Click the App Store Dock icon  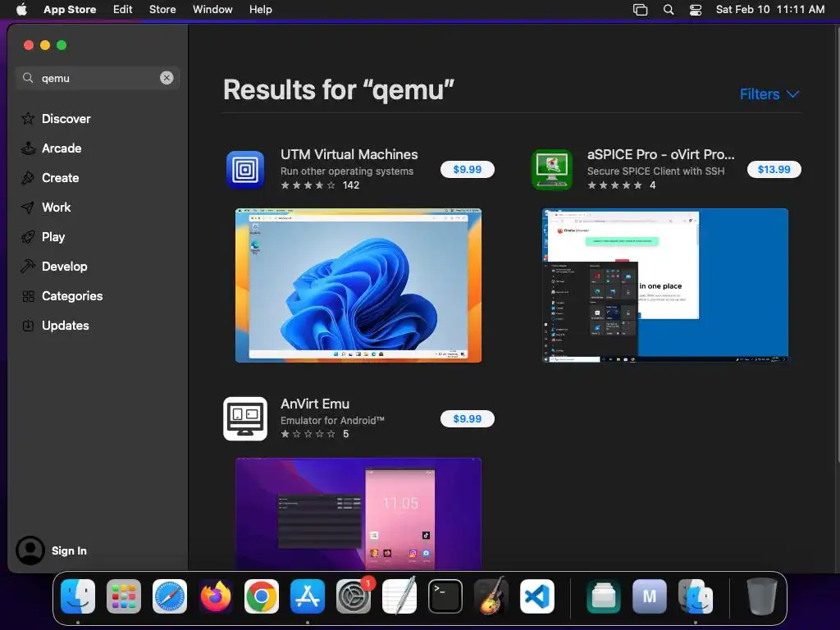pyautogui.click(x=308, y=596)
